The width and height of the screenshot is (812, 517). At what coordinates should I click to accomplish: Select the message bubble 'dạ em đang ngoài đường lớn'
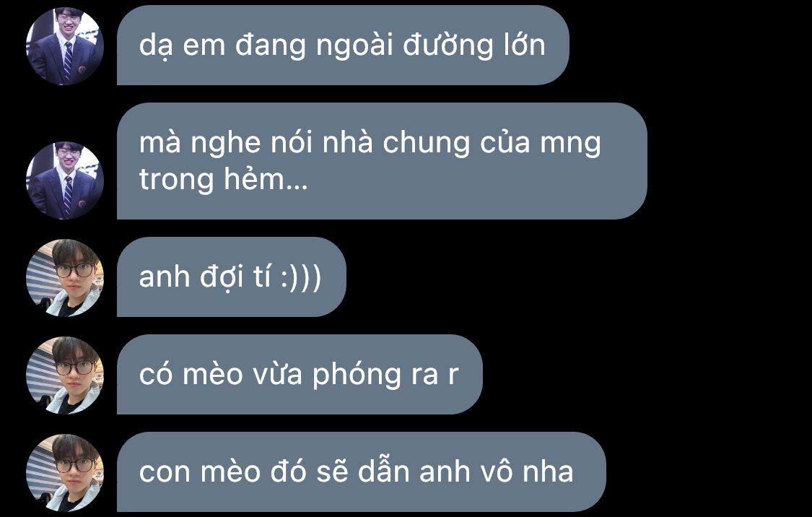pyautogui.click(x=343, y=45)
